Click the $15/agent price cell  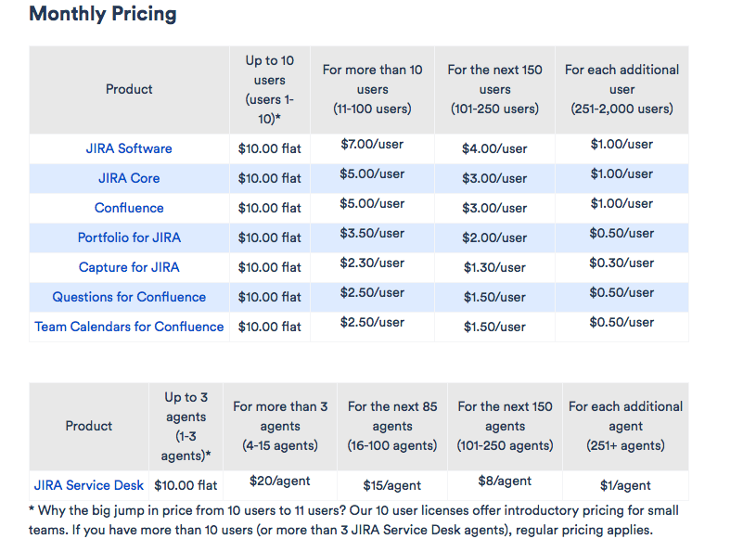pyautogui.click(x=391, y=484)
